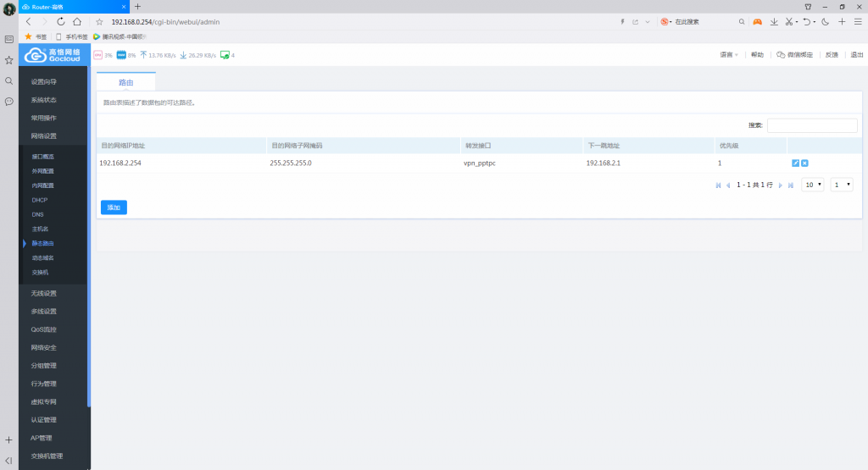Image resolution: width=868 pixels, height=470 pixels.
Task: Open the DNS submenu item
Action: pos(37,214)
